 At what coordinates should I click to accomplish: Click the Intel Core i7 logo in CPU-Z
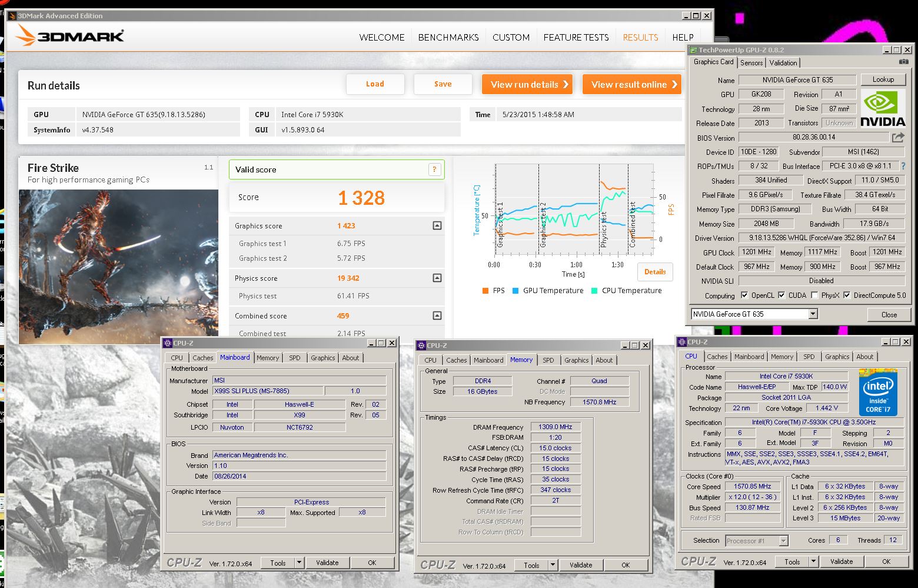click(x=878, y=392)
